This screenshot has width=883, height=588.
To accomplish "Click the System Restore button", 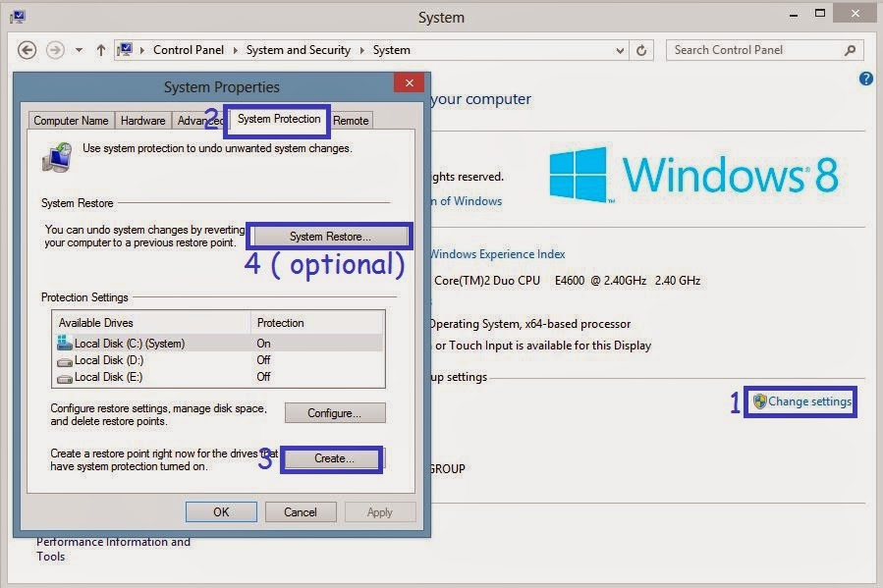I will pos(329,236).
